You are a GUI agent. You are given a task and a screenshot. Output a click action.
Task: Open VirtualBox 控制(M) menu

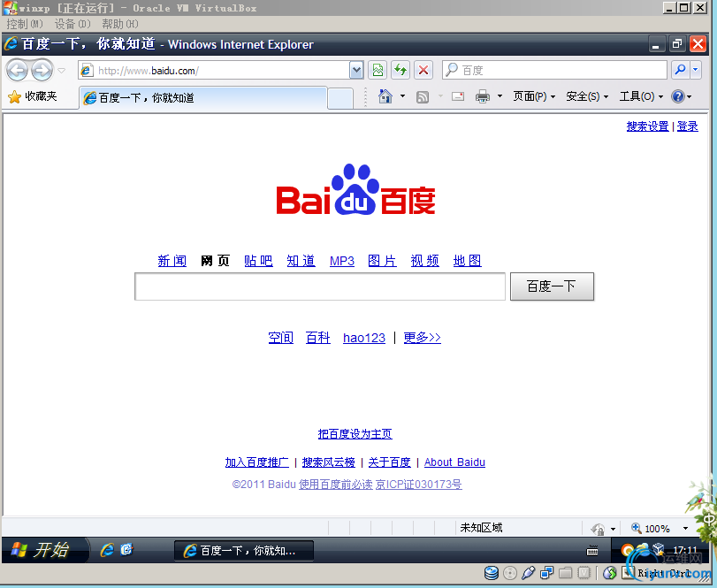[25, 24]
